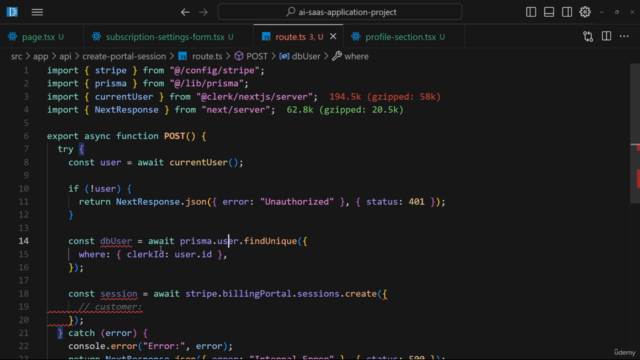Open settings gear in title bar
The image size is (640, 360).
585,12
